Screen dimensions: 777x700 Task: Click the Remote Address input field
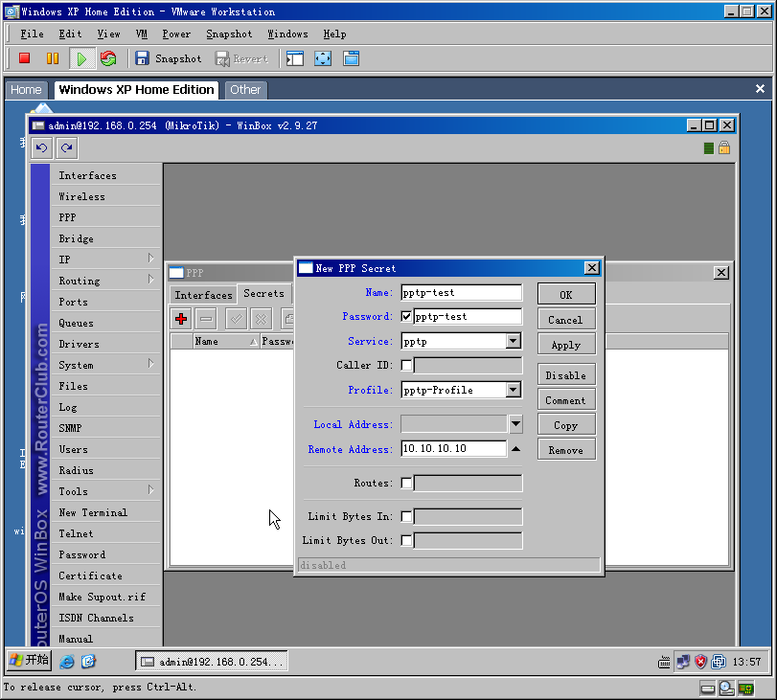454,448
